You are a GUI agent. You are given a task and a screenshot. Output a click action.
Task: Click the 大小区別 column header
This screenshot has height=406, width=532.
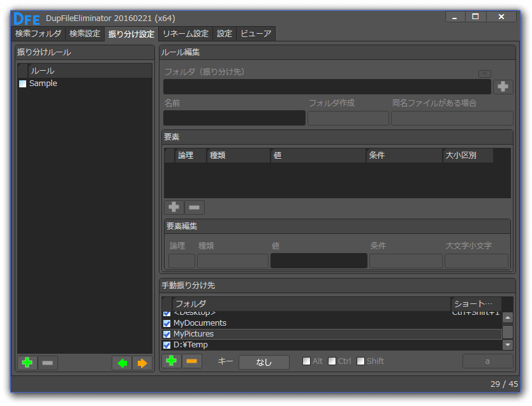coord(468,156)
